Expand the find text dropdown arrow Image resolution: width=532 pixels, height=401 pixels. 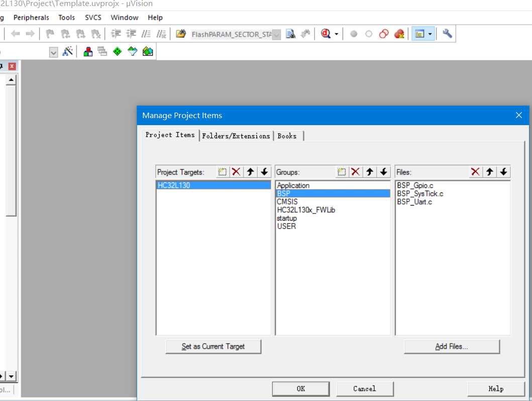point(277,34)
